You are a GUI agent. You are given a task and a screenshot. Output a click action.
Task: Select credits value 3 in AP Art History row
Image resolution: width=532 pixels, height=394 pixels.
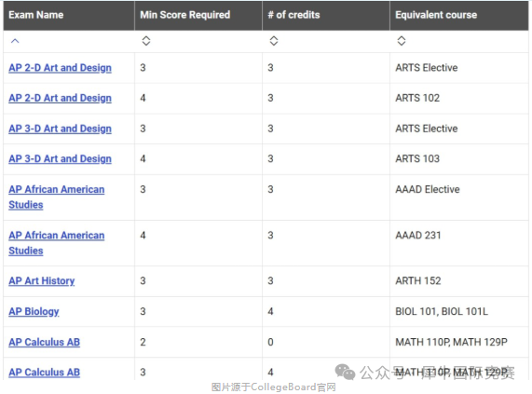pyautogui.click(x=270, y=280)
